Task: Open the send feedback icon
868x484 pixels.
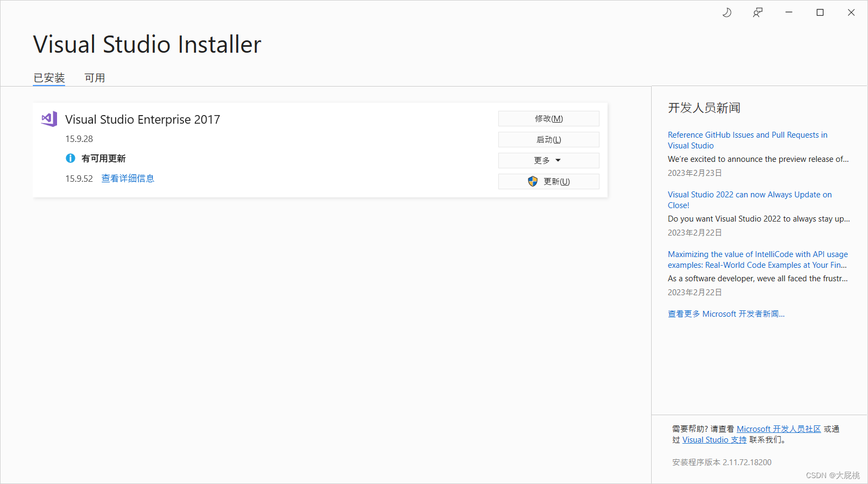Action: coord(758,12)
